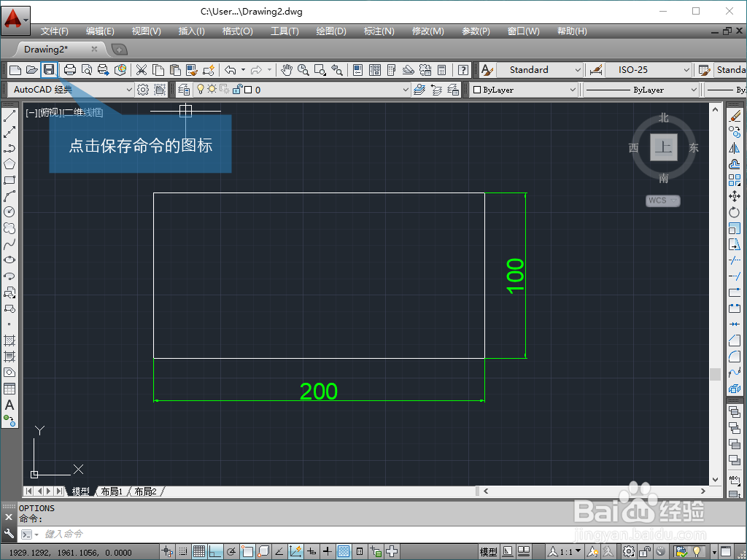The image size is (747, 560).
Task: Click the Undo arrow icon
Action: [231, 70]
